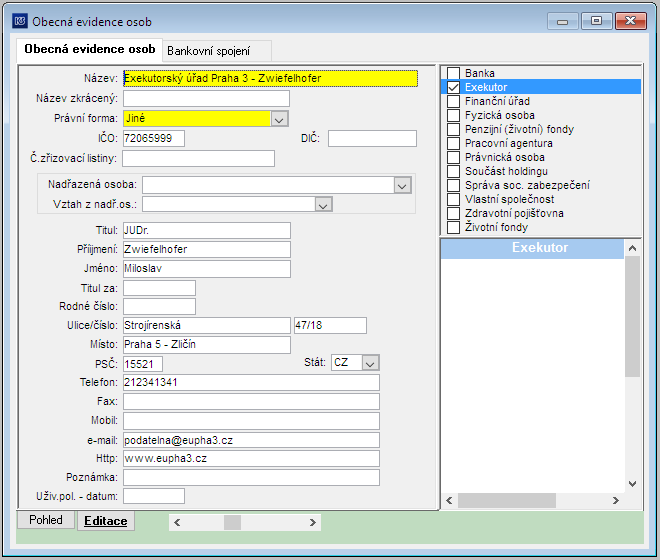Click the bottom horizontal scroller thumb
The height and width of the screenshot is (560, 660).
pos(232,523)
